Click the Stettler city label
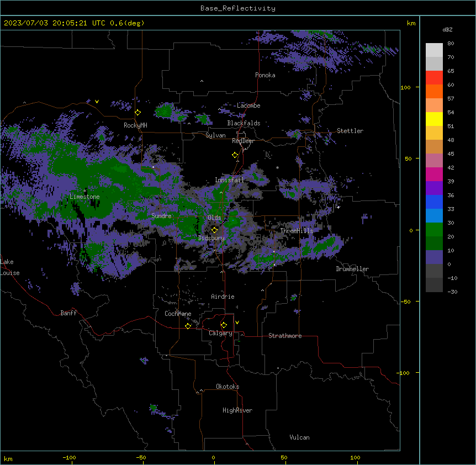The height and width of the screenshot is (465, 476). tap(350, 131)
